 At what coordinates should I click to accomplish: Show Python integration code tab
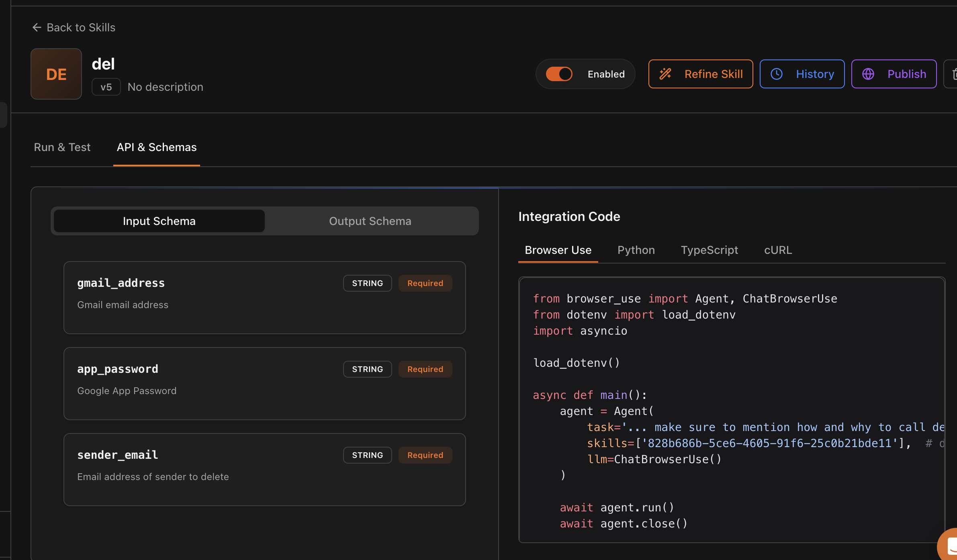coord(636,250)
